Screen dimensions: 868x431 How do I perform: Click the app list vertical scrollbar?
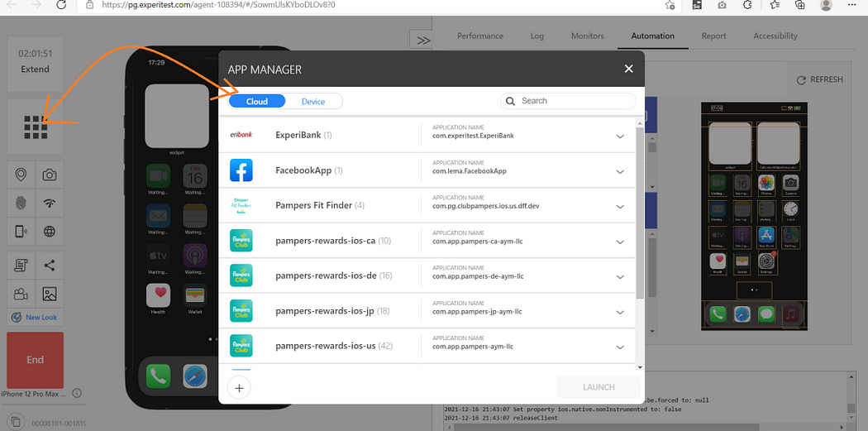pos(640,213)
